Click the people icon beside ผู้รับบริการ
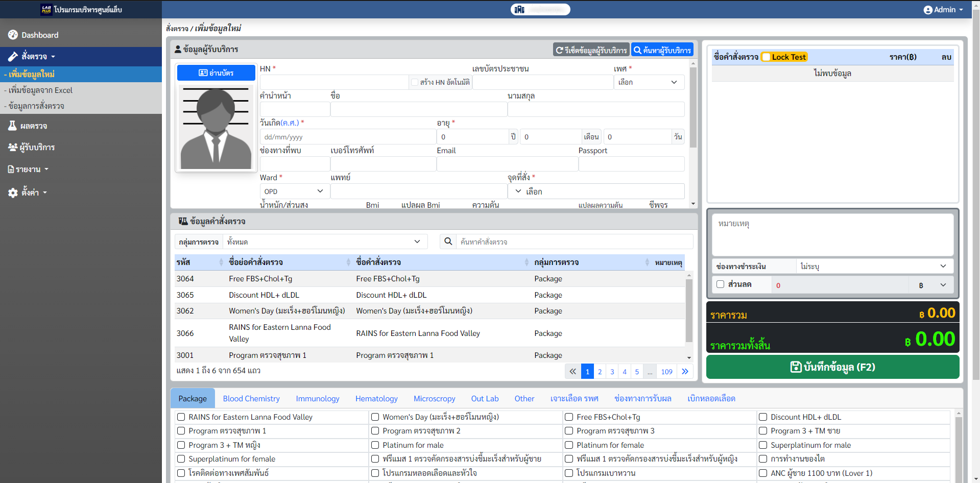Viewport: 980px width, 483px height. click(13, 147)
